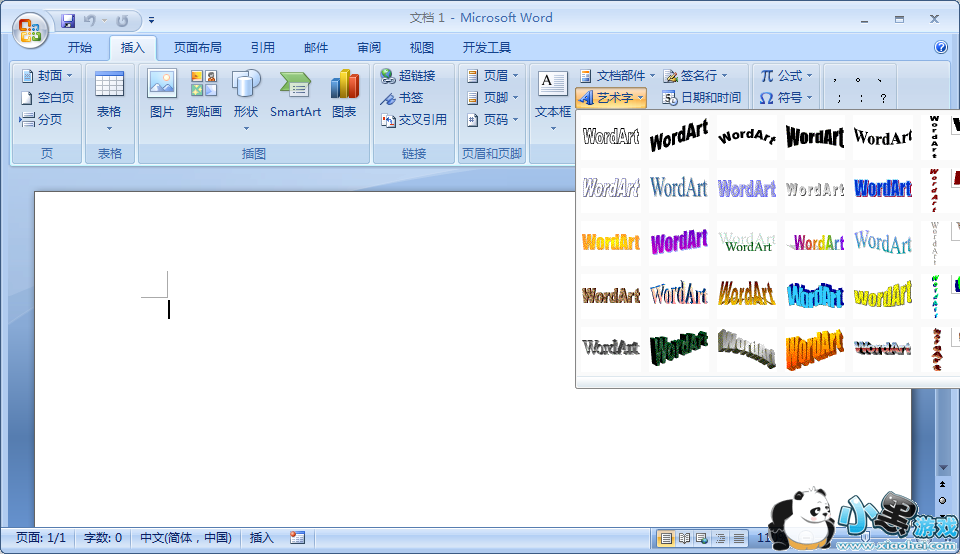The image size is (960, 554).
Task: Click 日期和时间 button
Action: tap(702, 98)
